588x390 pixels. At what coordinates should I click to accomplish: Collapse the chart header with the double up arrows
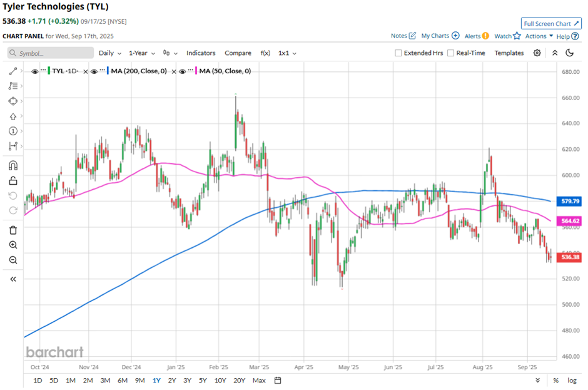(555, 53)
